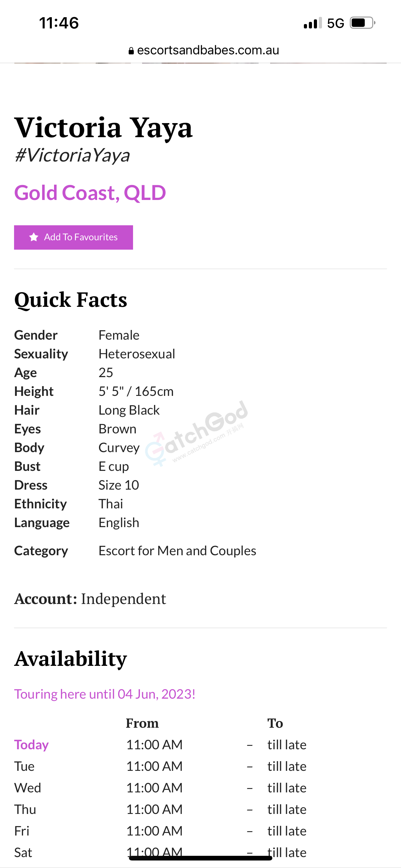Tap the Availability section heading
Screen dimensions: 401x868
pyautogui.click(x=70, y=658)
